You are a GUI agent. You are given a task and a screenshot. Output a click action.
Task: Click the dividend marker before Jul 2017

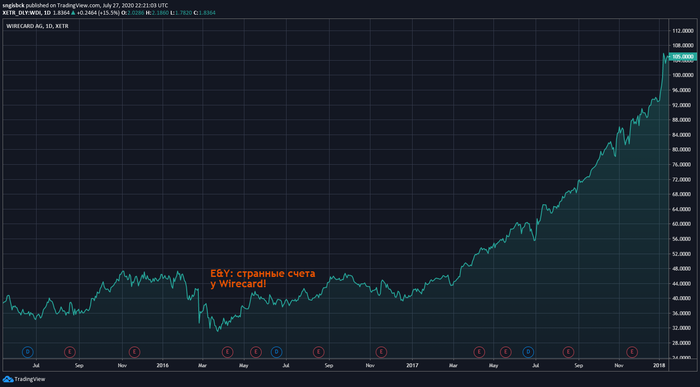(x=528, y=352)
